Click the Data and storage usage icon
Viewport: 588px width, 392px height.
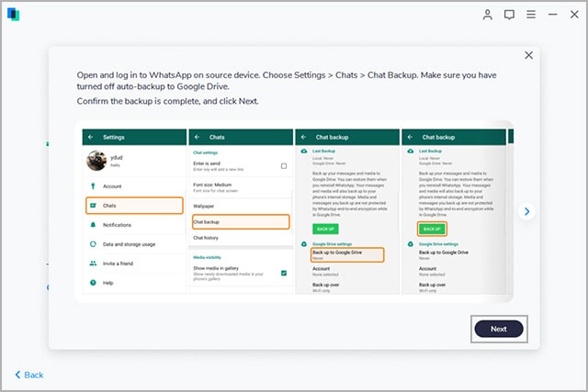pyautogui.click(x=93, y=244)
